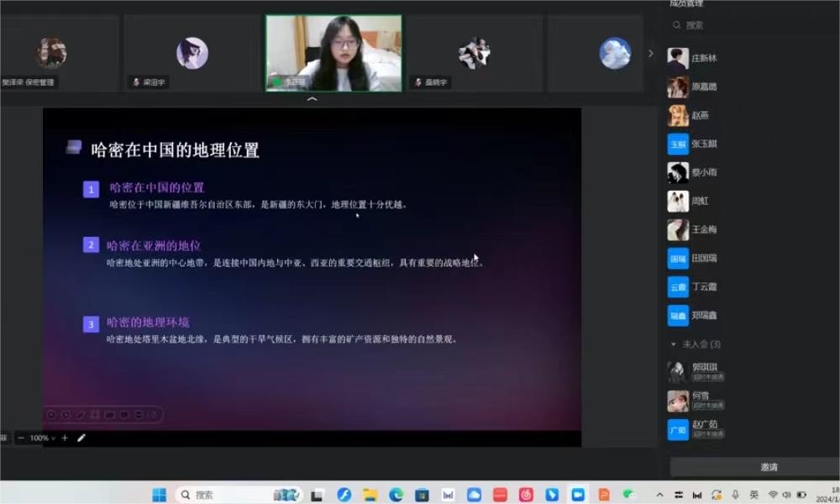The height and width of the screenshot is (504, 840).
Task: Click the zoom in plus icon
Action: [65, 438]
